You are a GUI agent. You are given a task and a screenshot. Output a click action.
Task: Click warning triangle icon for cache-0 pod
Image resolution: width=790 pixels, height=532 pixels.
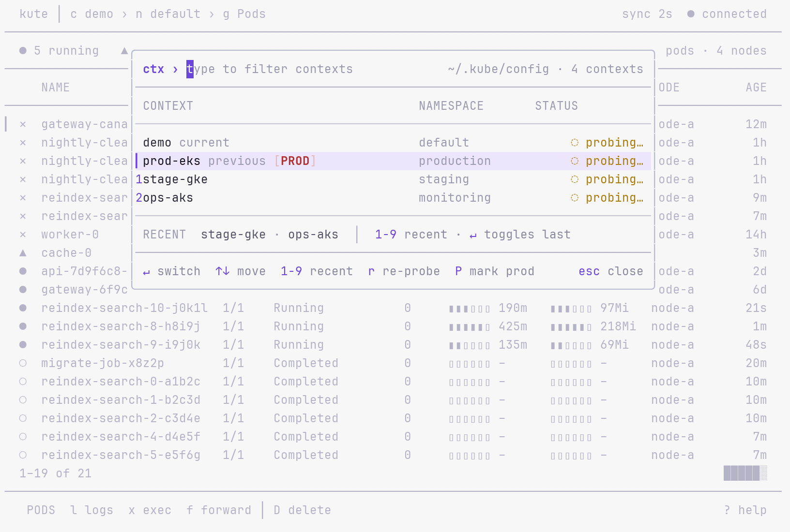pyautogui.click(x=23, y=253)
